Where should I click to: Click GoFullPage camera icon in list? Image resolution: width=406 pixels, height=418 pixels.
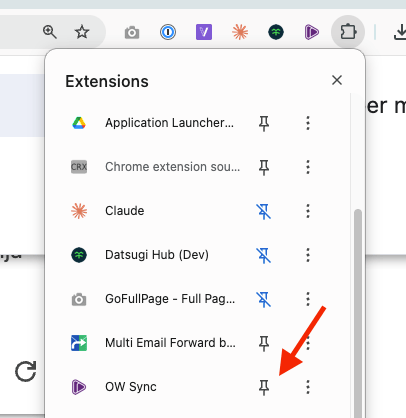[x=79, y=299]
